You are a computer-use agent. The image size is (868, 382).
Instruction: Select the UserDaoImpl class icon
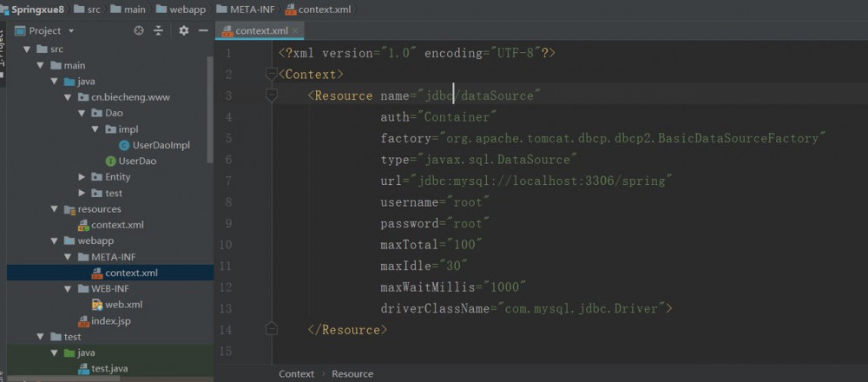124,145
